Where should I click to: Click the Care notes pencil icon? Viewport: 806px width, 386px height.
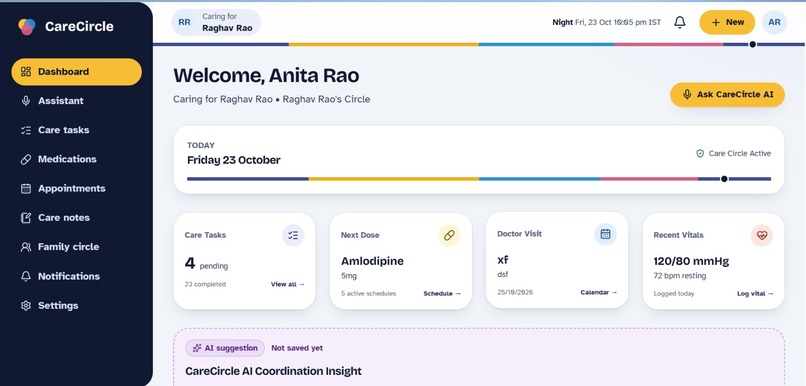(x=26, y=218)
